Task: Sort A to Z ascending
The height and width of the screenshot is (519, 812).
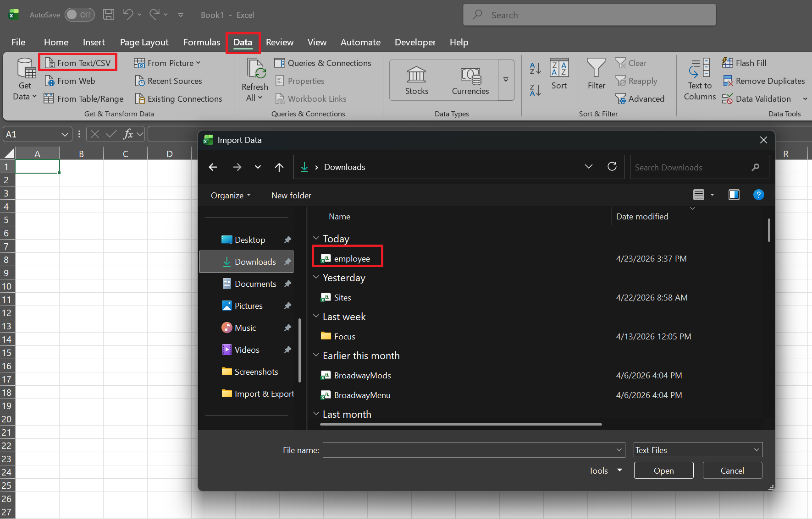Action: tap(535, 68)
